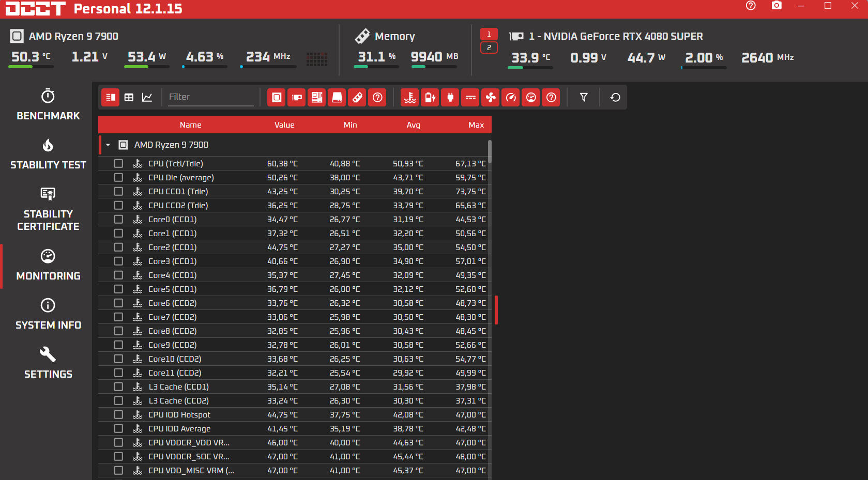Toggle the motherboard hardware filter icon
868x480 pixels.
tap(317, 97)
